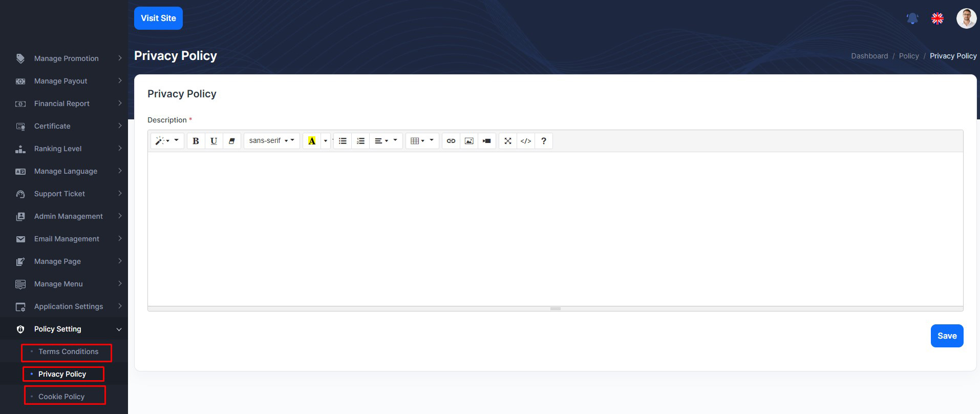Viewport: 980px width, 414px height.
Task: Open the sans-serif font family dropdown
Action: click(x=271, y=141)
